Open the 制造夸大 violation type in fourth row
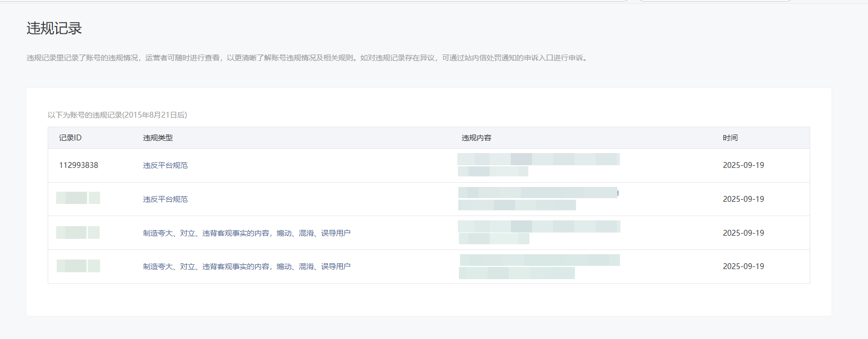This screenshot has width=868, height=339. [x=246, y=266]
